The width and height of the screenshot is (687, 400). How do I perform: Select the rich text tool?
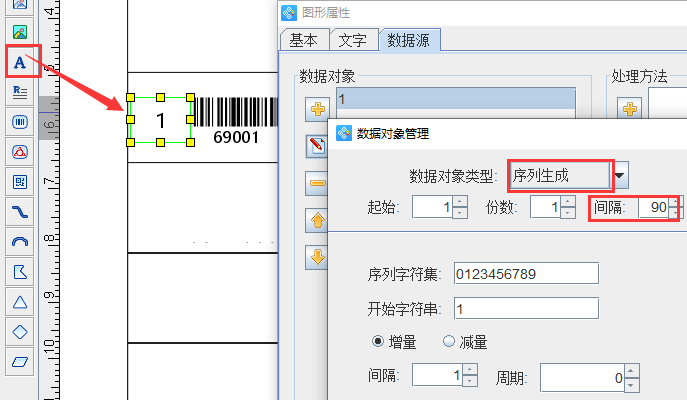(x=20, y=92)
